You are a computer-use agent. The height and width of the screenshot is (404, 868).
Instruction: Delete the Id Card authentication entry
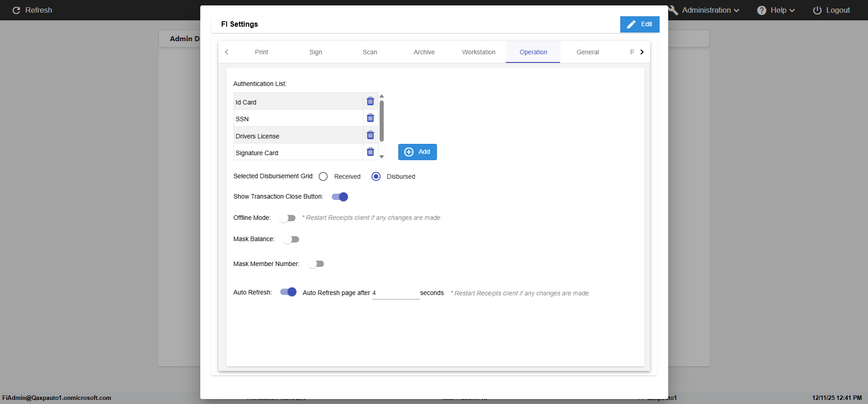[370, 101]
